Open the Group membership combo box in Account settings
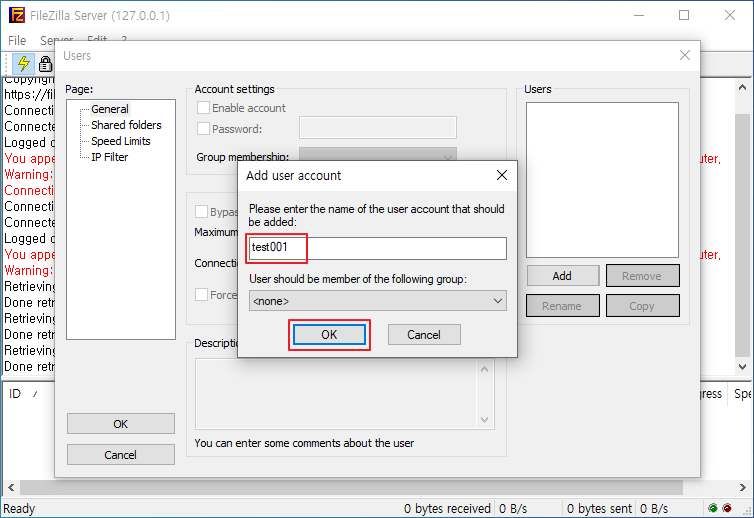Viewport: 754px width, 518px height. coord(377,154)
